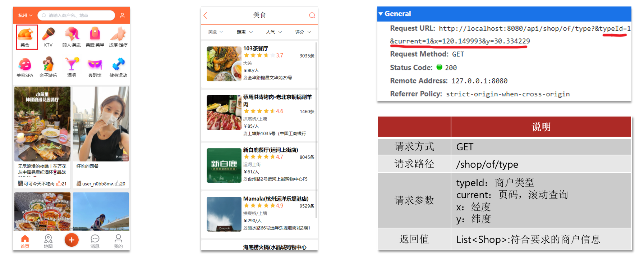Open the 美食 food category icon
The image size is (644, 255).
tap(25, 34)
